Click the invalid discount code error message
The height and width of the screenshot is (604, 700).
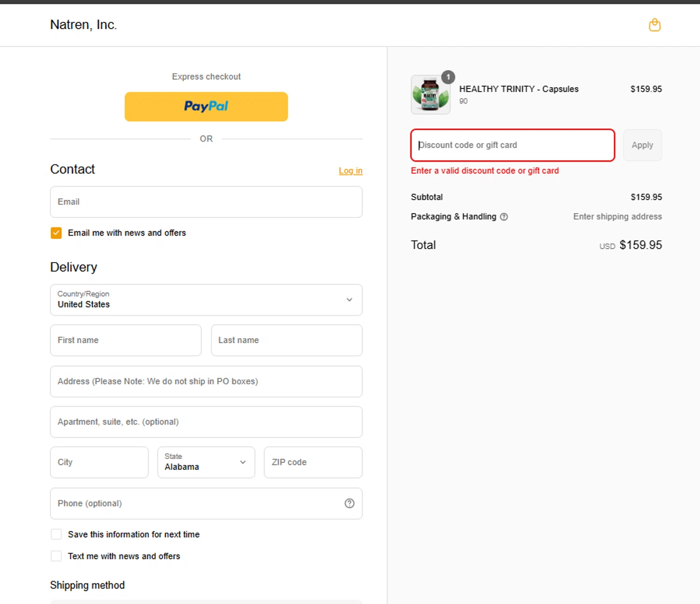click(485, 171)
